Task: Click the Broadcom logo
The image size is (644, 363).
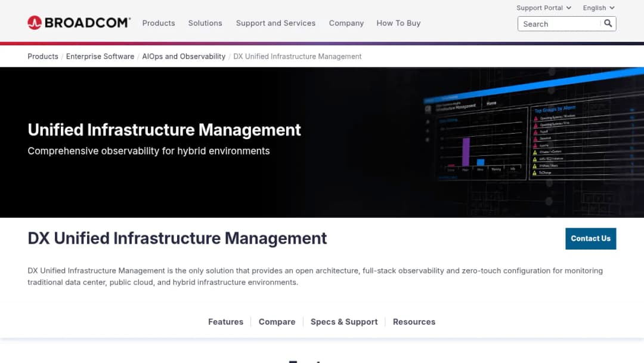Action: coord(79,23)
